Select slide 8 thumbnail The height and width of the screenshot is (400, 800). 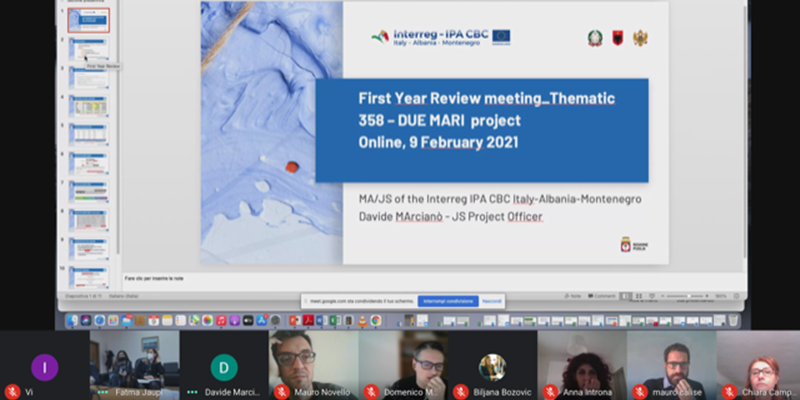tap(88, 220)
